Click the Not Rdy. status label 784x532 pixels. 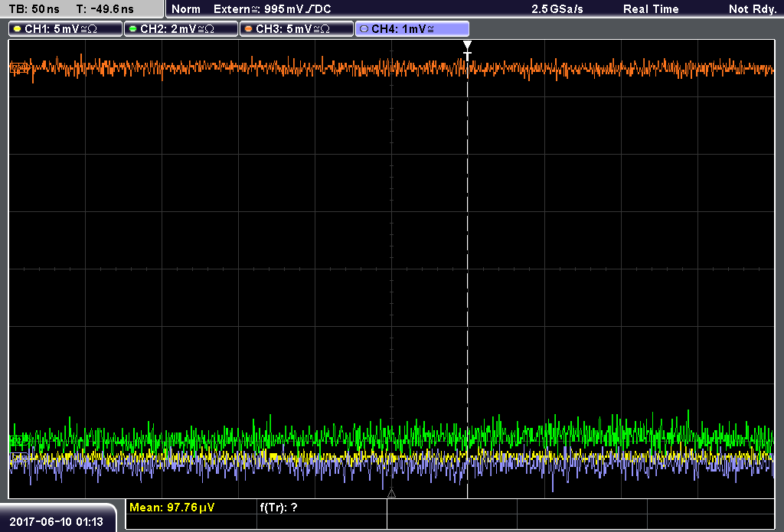click(753, 9)
